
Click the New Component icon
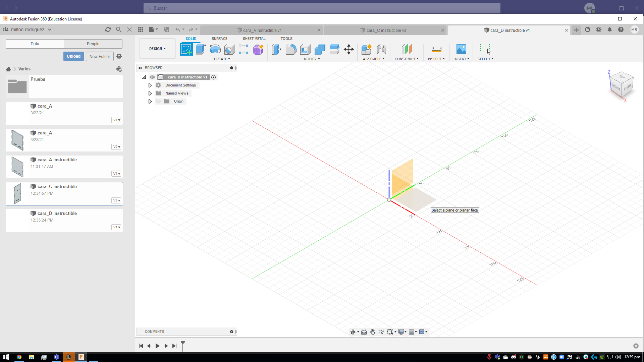366,49
